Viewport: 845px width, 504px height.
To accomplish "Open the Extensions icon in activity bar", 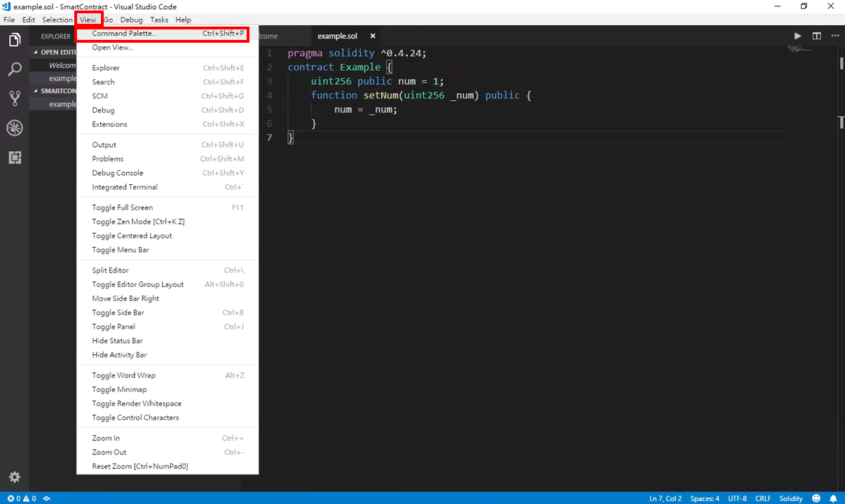I will click(14, 157).
